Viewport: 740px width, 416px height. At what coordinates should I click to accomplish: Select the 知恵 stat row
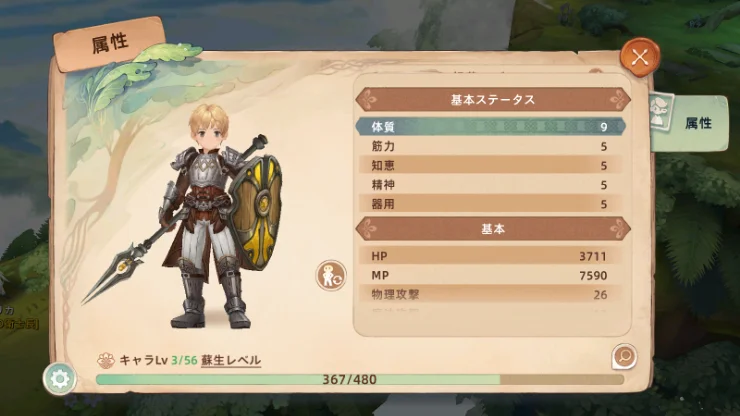[x=491, y=166]
